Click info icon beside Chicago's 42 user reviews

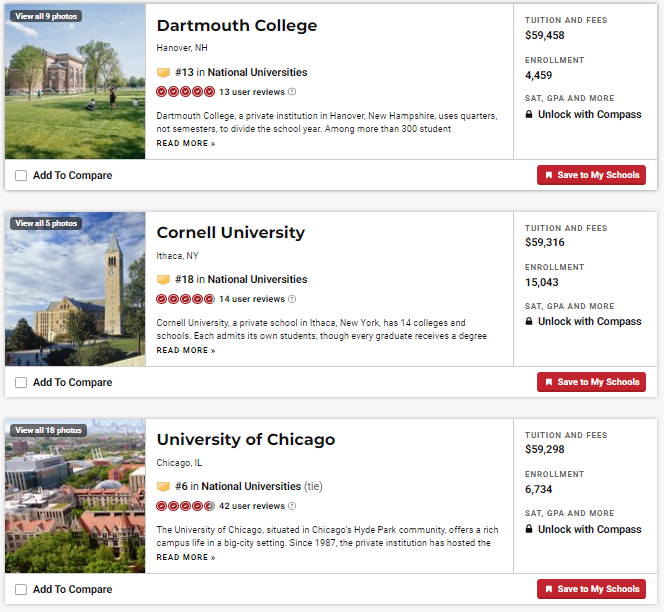292,506
